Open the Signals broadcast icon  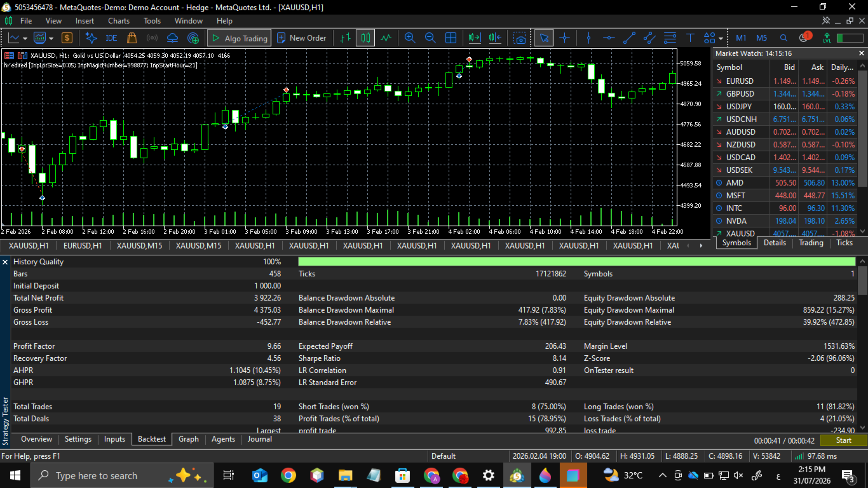point(152,38)
